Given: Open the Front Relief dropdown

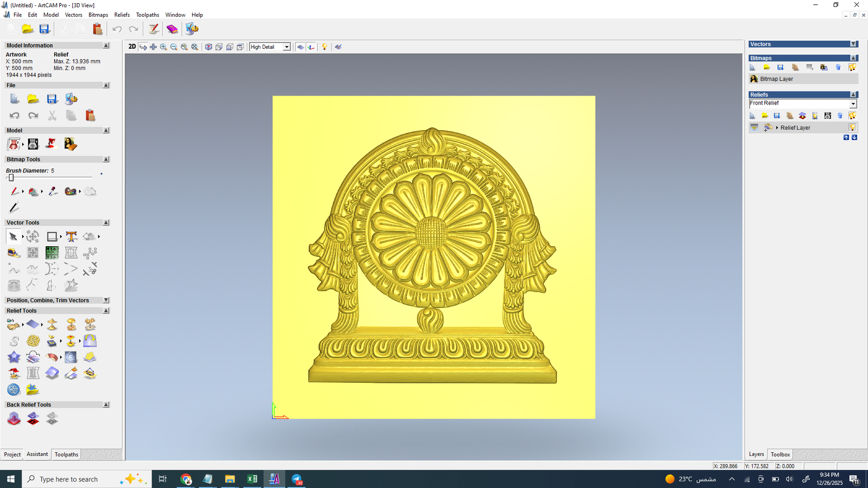Looking at the screenshot, I should (853, 104).
